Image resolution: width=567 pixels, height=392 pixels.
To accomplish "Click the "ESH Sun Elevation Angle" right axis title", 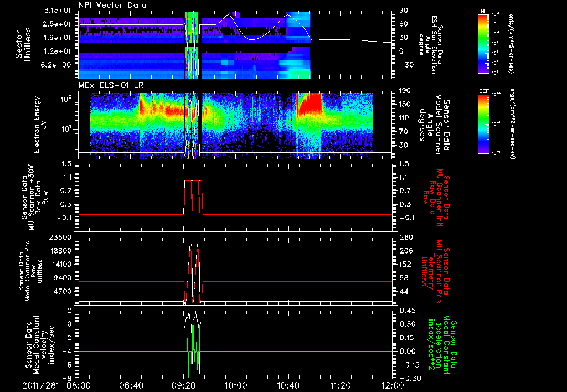I will (430, 44).
